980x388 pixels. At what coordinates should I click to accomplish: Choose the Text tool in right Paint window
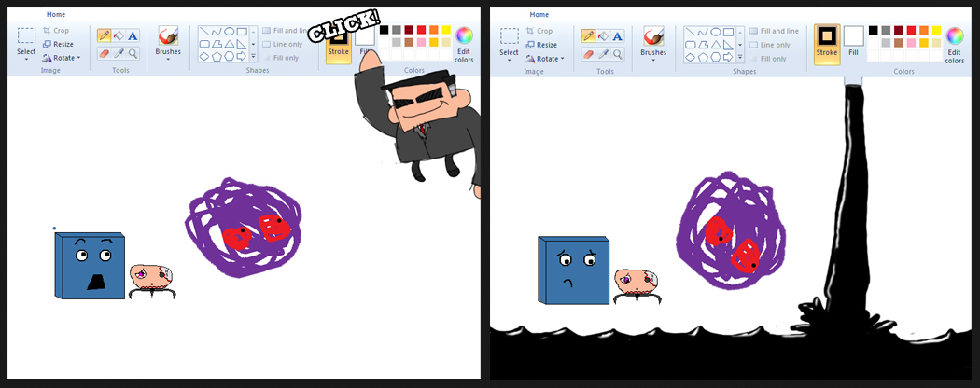pos(616,35)
